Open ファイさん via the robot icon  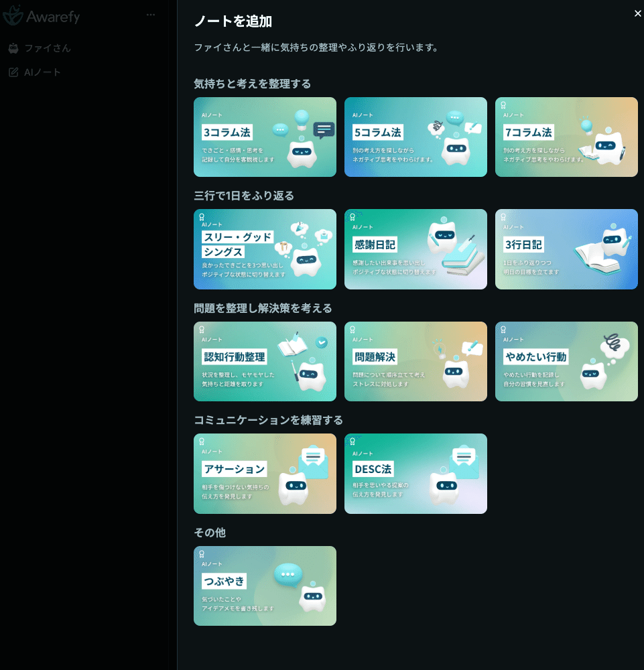click(x=13, y=48)
